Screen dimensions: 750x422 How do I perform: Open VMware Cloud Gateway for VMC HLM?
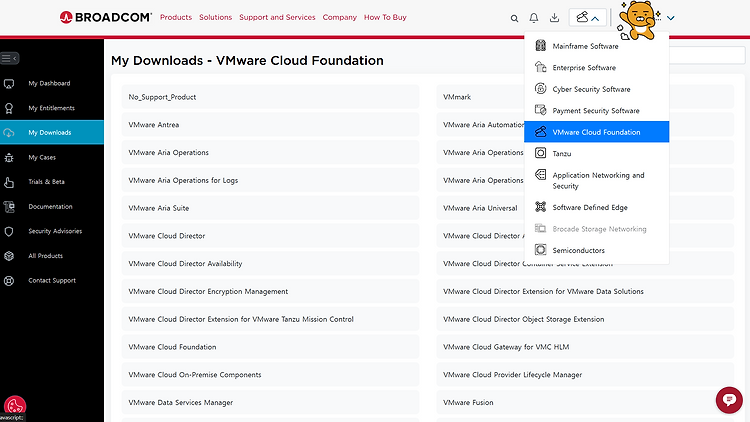(585, 346)
